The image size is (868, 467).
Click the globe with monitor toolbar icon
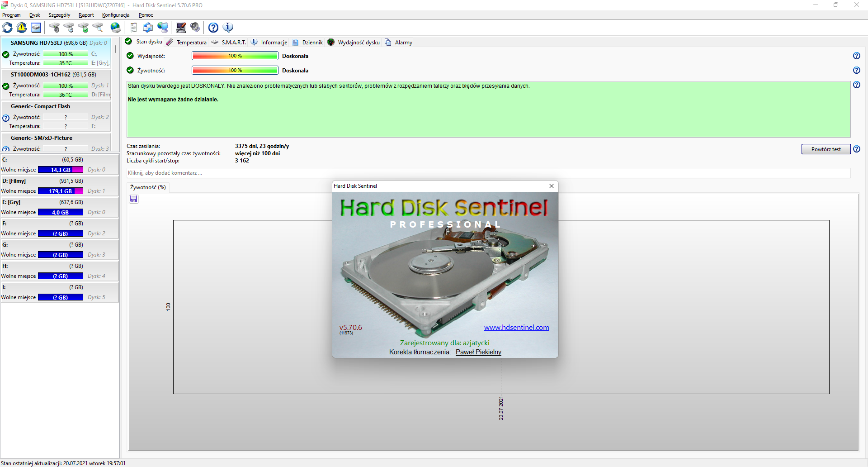tap(163, 28)
